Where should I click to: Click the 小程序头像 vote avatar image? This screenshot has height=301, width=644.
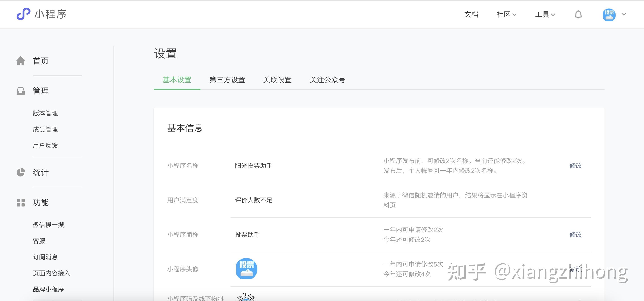(246, 269)
